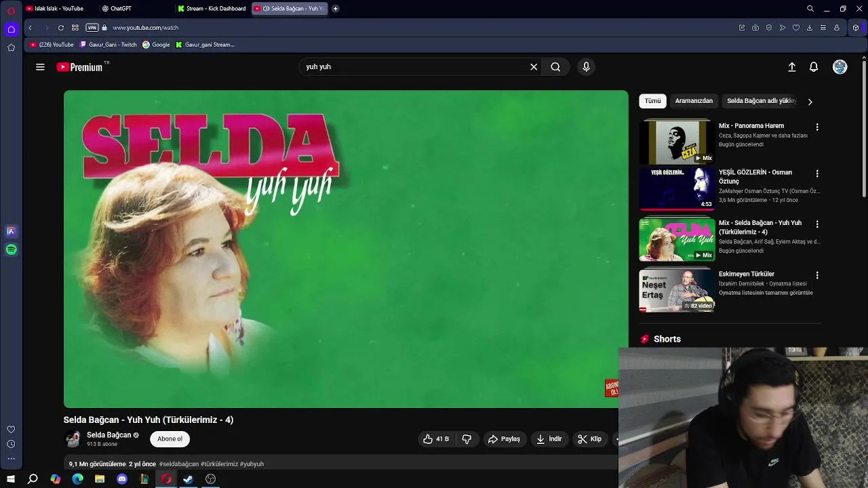Open Speed Dial grid icon in address bar
Screen dimensions: 868x488
click(75, 28)
